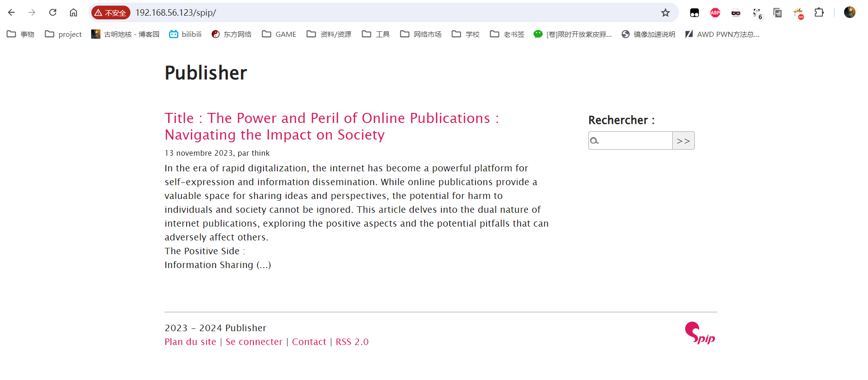Open the project bookmark folder
The width and height of the screenshot is (868, 380).
pyautogui.click(x=63, y=34)
